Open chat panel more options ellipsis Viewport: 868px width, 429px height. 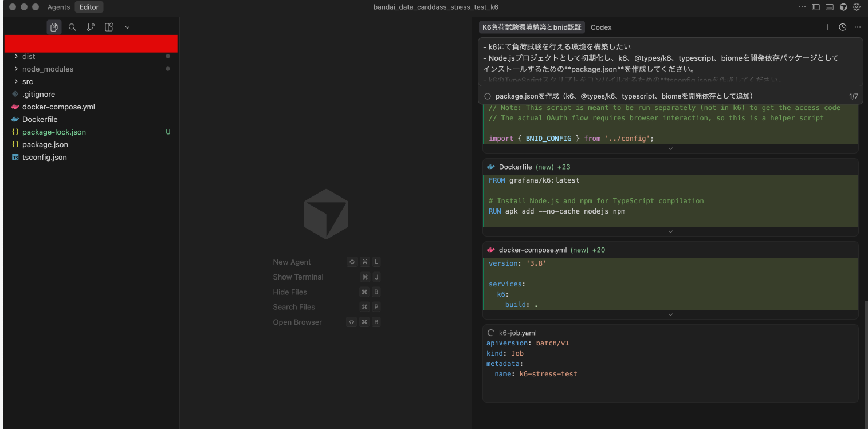(857, 27)
